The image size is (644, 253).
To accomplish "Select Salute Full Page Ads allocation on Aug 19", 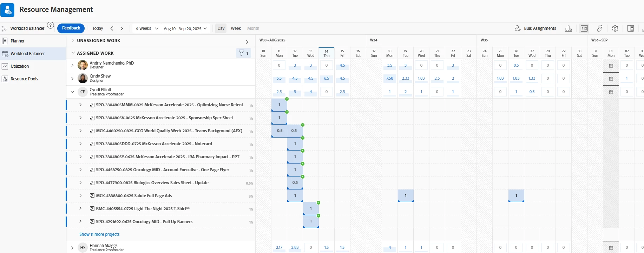I will [x=406, y=196].
